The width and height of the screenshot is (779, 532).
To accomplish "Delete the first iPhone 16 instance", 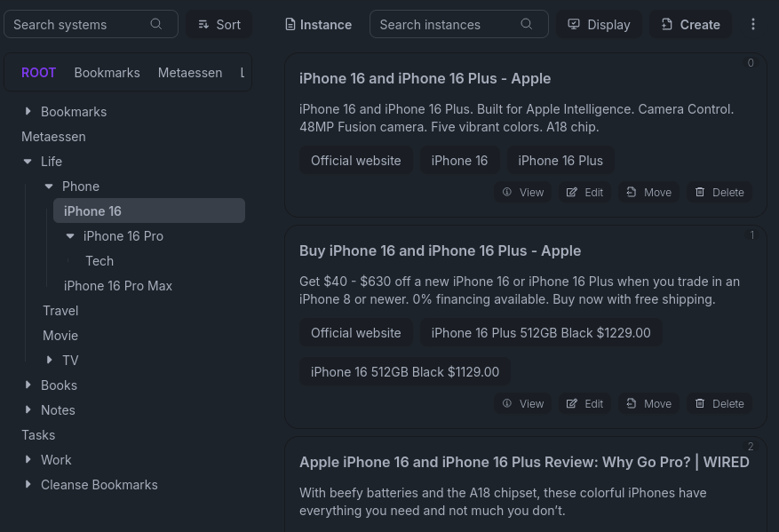I will [719, 192].
